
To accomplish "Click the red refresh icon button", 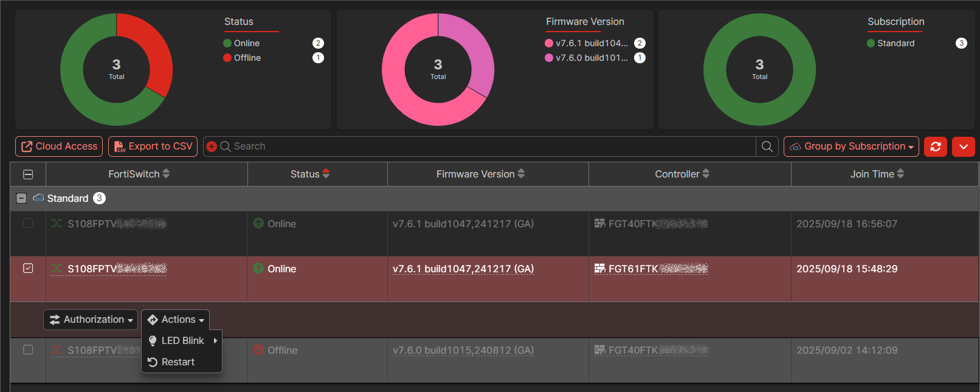I will click(x=935, y=146).
